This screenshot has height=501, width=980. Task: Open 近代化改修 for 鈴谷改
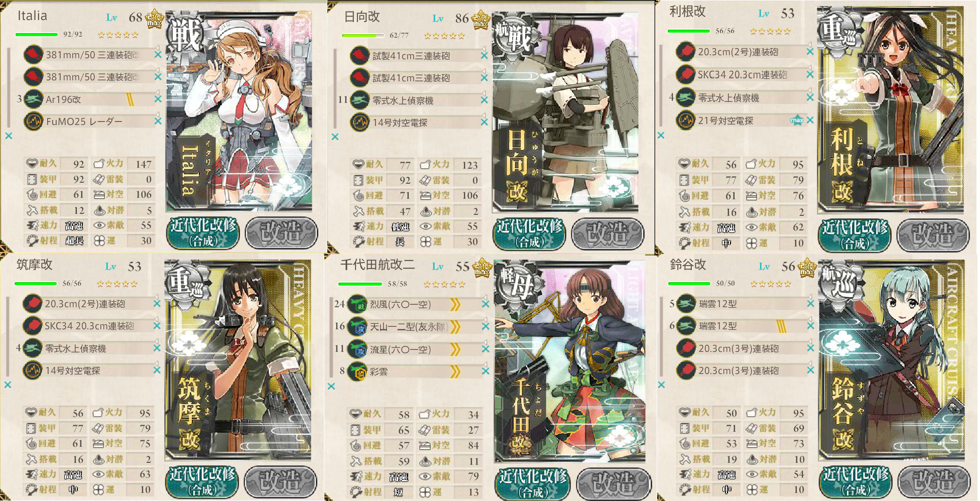pos(855,482)
